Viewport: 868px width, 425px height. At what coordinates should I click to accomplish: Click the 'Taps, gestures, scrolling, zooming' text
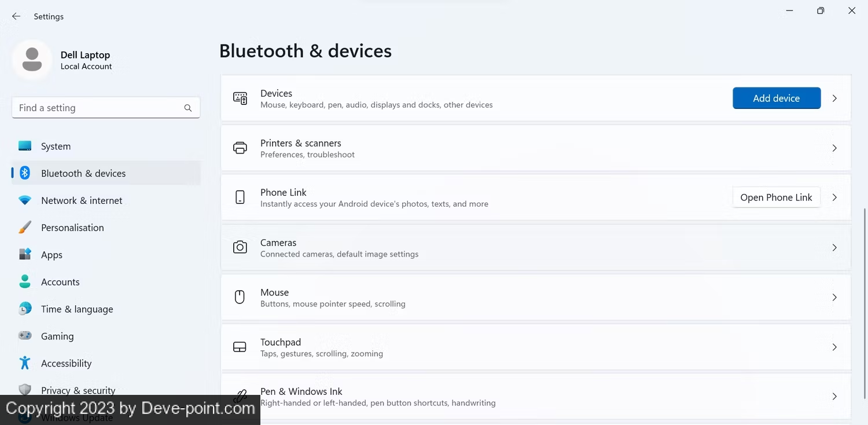[322, 354]
